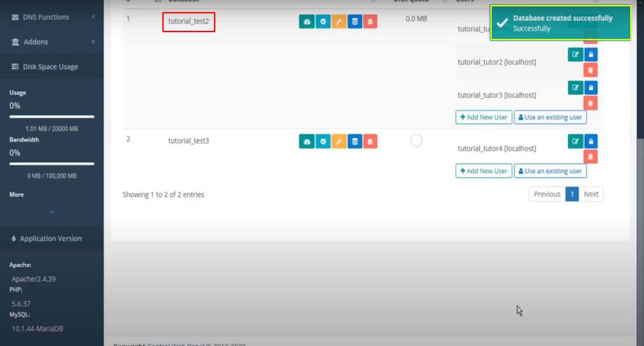The image size is (644, 346).
Task: Edit user tutorial_tutor3 with pencil icon
Action: [x=575, y=87]
